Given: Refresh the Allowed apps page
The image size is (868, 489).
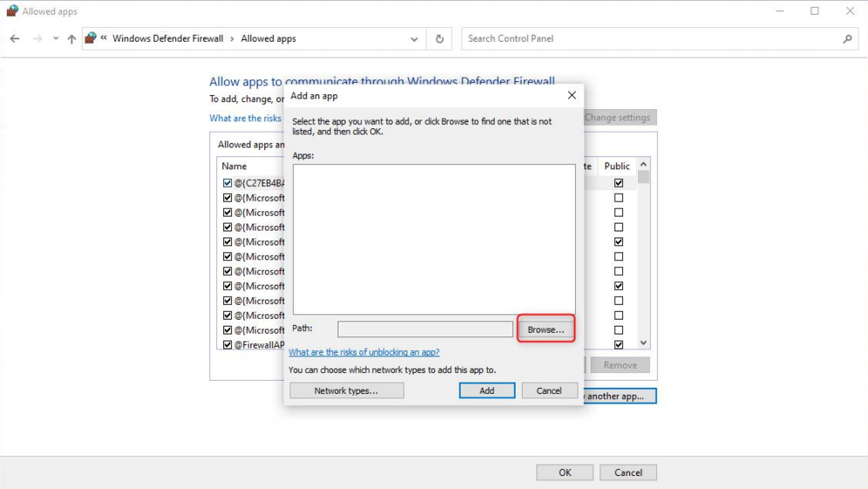Looking at the screenshot, I should (x=440, y=38).
